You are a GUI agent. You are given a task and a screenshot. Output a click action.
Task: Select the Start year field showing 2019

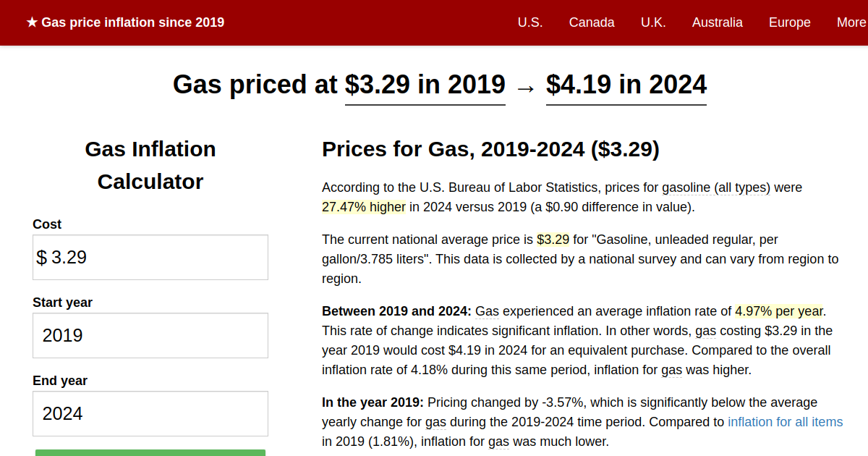click(150, 335)
